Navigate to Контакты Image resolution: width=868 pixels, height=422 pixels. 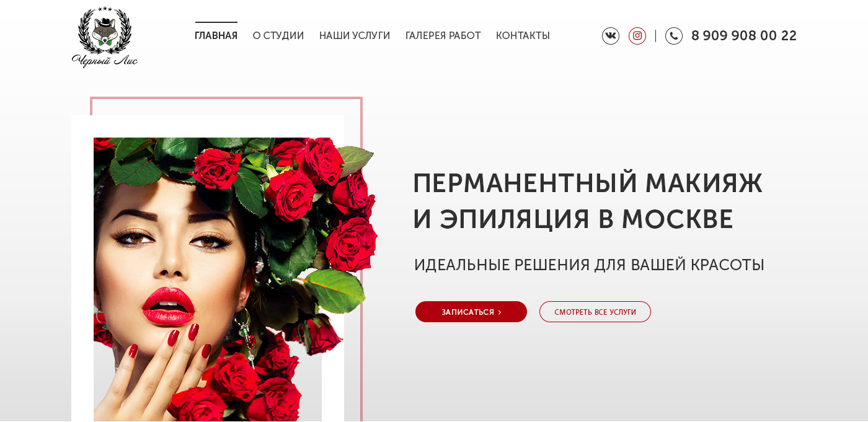pyautogui.click(x=523, y=36)
